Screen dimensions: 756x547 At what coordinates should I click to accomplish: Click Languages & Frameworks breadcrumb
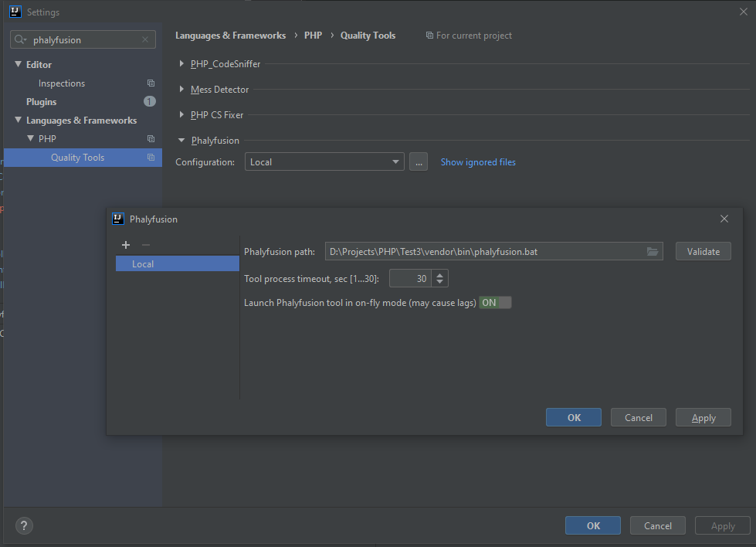230,36
